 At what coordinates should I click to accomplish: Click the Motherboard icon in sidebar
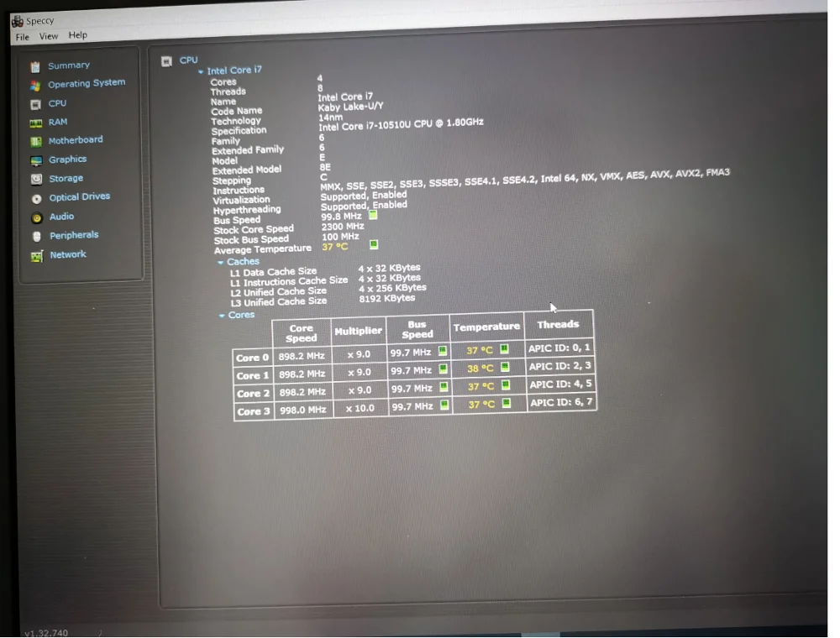(x=36, y=142)
